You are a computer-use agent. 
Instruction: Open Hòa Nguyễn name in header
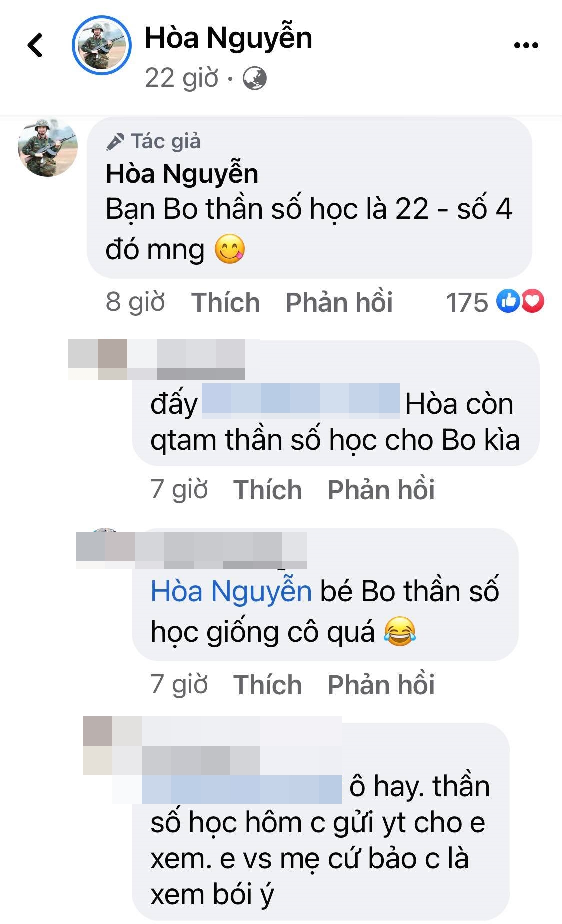coord(228,38)
